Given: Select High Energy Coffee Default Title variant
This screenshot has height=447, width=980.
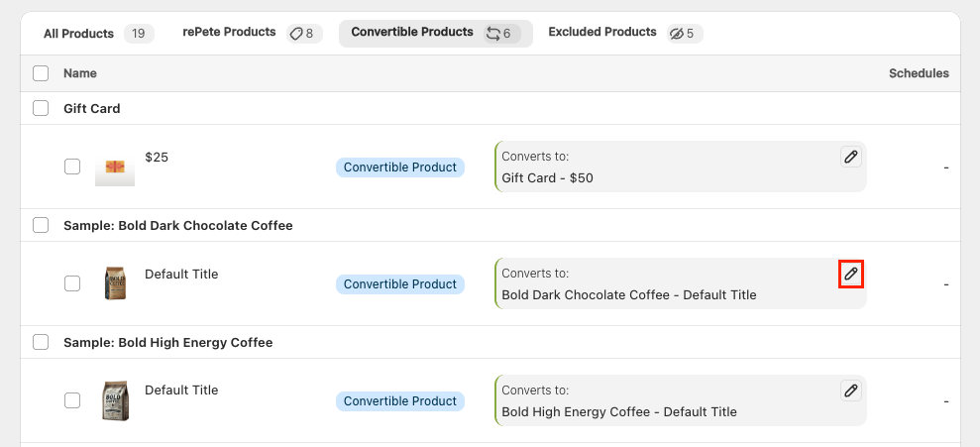Looking at the screenshot, I should click(72, 400).
